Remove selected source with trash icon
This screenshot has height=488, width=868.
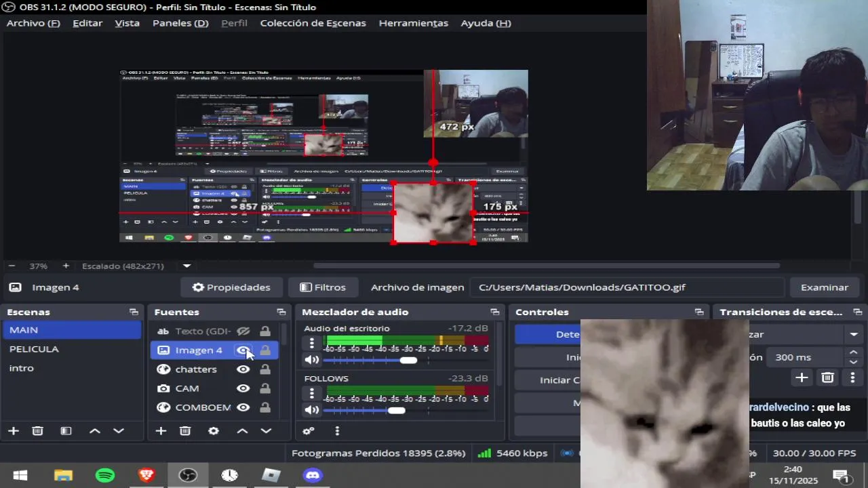tap(185, 431)
